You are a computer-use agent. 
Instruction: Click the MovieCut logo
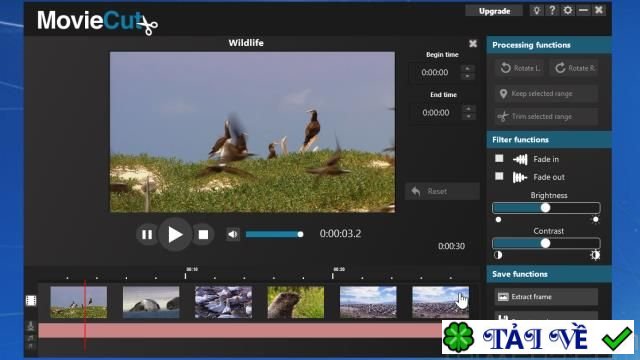(x=97, y=21)
